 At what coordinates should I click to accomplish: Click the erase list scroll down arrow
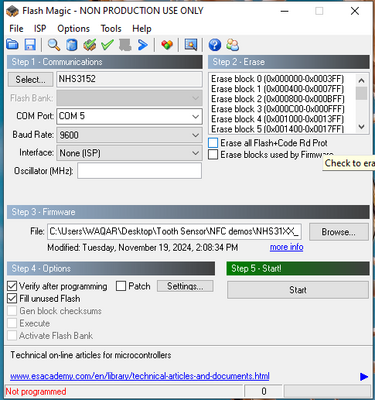[x=361, y=127]
